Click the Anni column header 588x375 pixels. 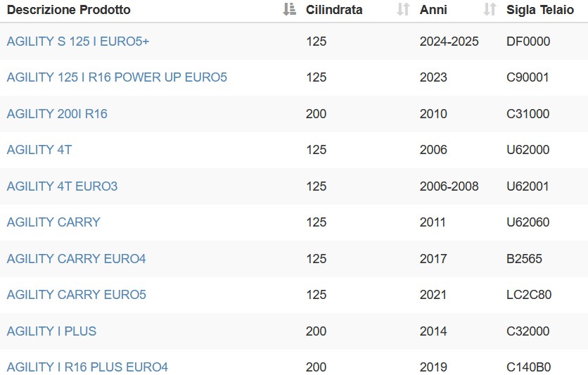[x=433, y=10]
